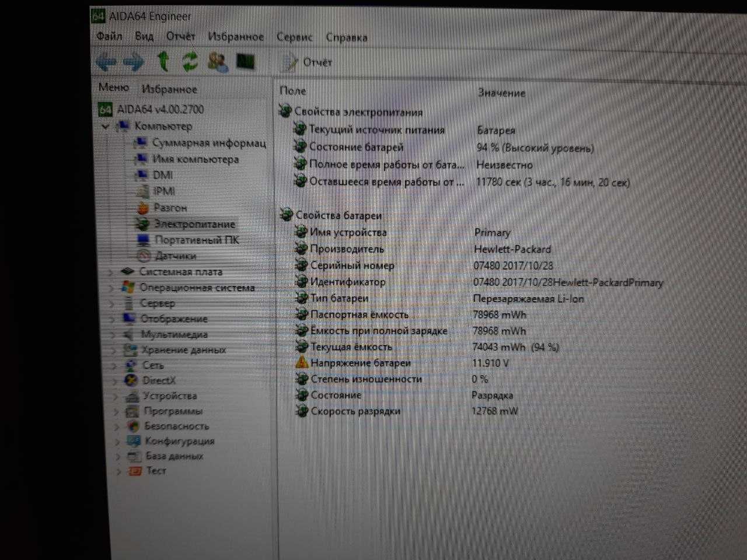Collapse the Компьютер tree node
The image size is (747, 560).
pos(105,126)
